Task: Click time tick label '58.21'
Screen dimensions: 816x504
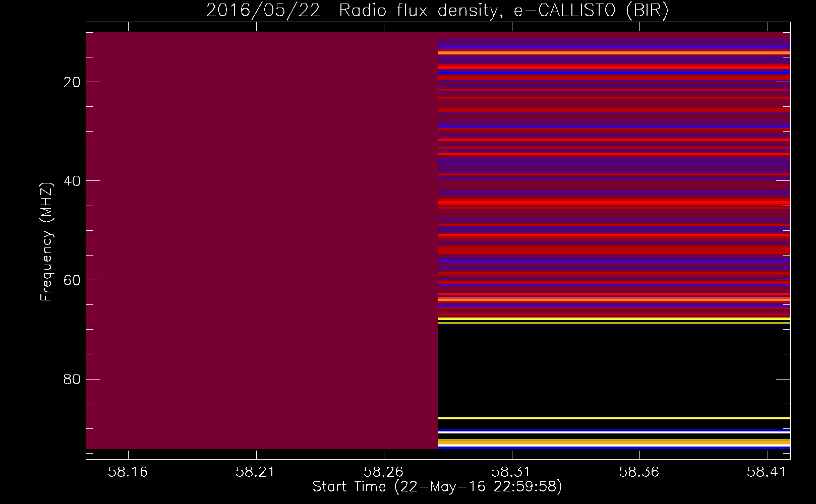Action: pyautogui.click(x=256, y=472)
